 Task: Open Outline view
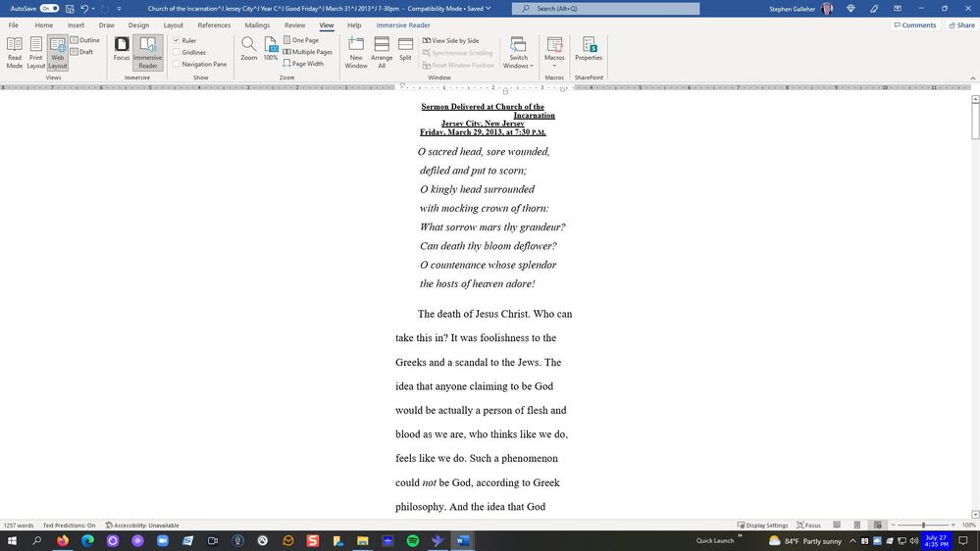(85, 40)
